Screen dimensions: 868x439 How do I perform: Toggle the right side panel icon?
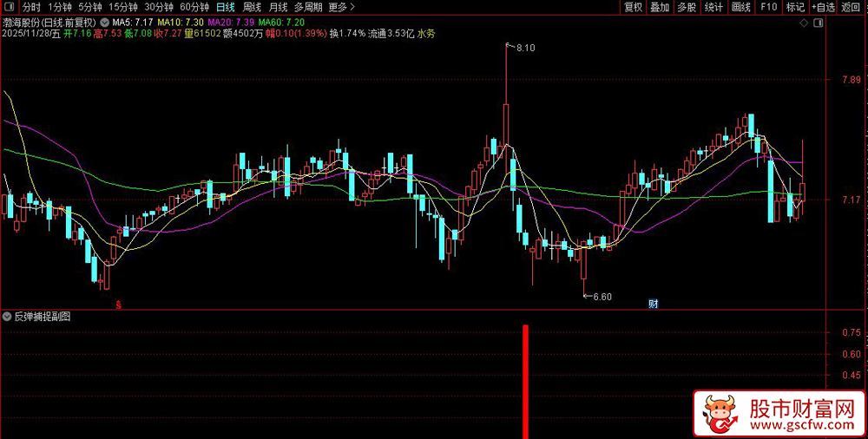click(x=819, y=23)
